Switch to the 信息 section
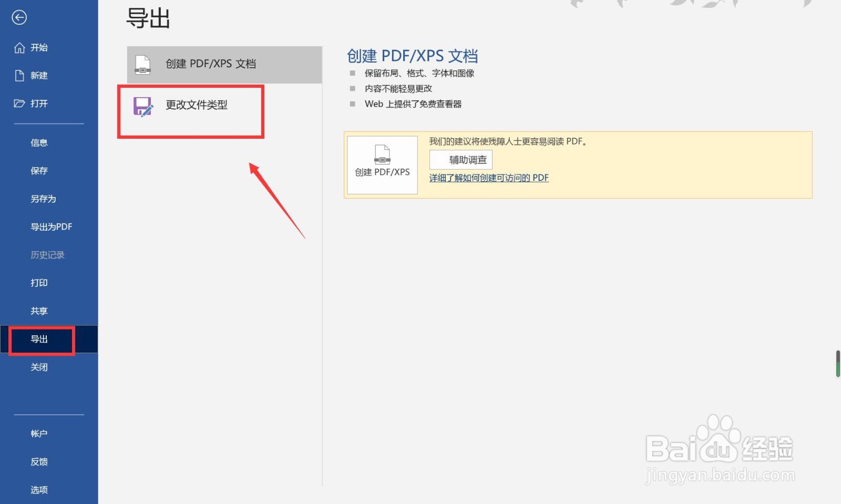This screenshot has width=841, height=504. pos(39,142)
